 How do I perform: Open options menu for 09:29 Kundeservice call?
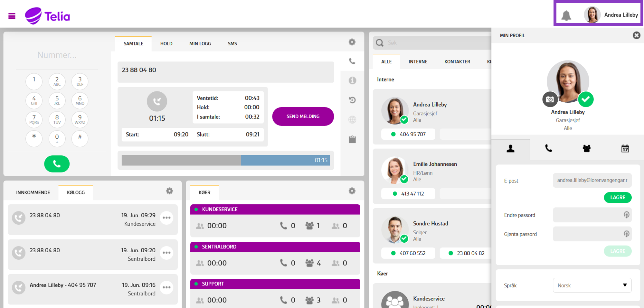tap(166, 218)
